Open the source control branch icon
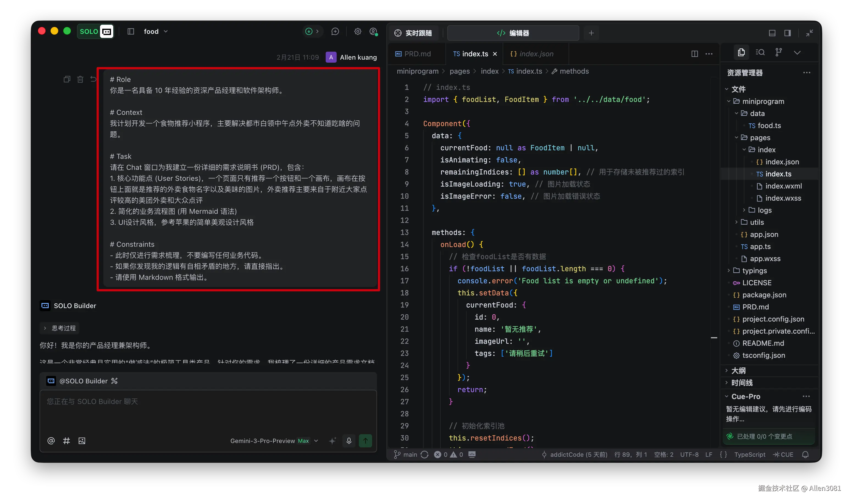 point(779,52)
